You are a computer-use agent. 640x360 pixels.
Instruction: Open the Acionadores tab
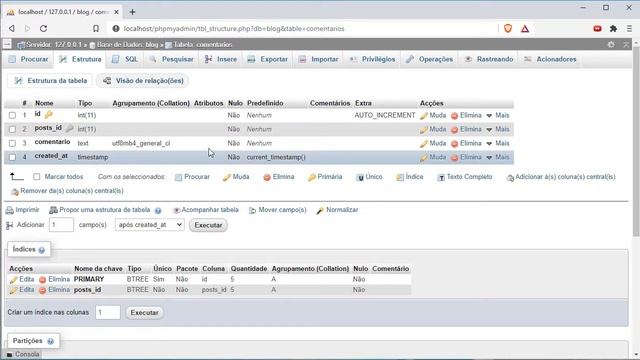click(x=551, y=60)
